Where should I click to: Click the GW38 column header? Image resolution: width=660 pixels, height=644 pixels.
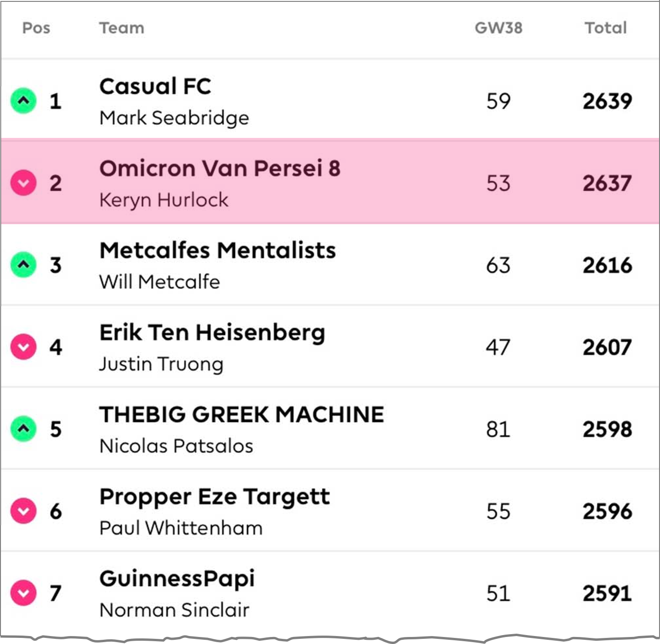click(x=498, y=28)
